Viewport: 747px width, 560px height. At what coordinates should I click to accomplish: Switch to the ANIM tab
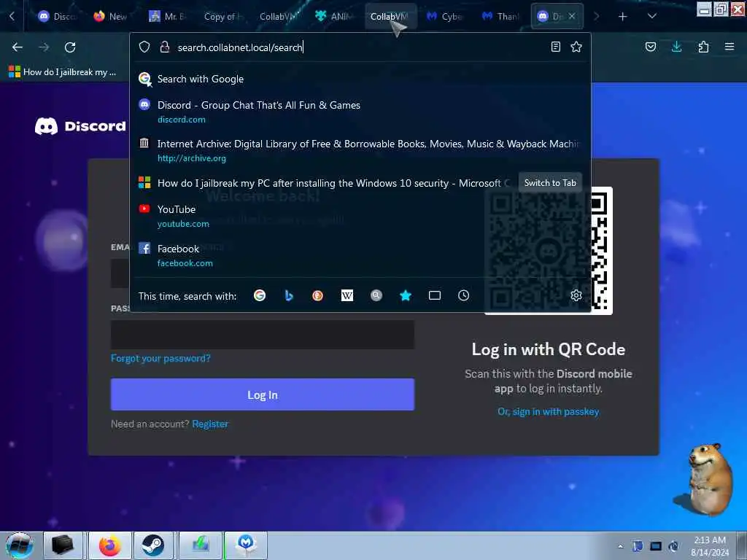tap(333, 17)
